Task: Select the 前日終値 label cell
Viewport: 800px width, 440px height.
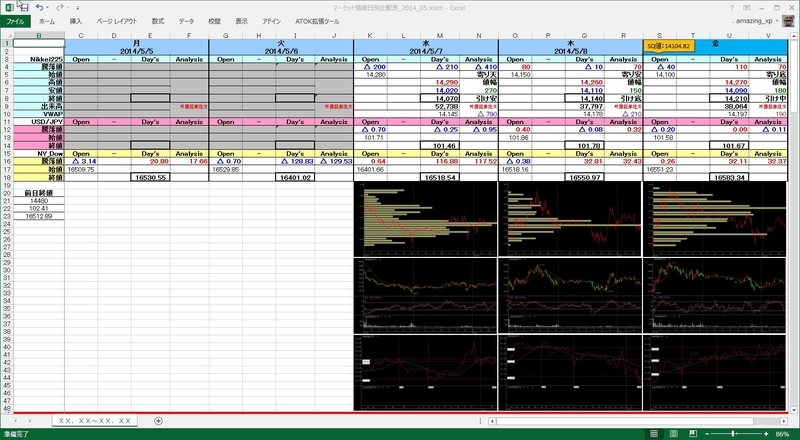Action: point(39,193)
